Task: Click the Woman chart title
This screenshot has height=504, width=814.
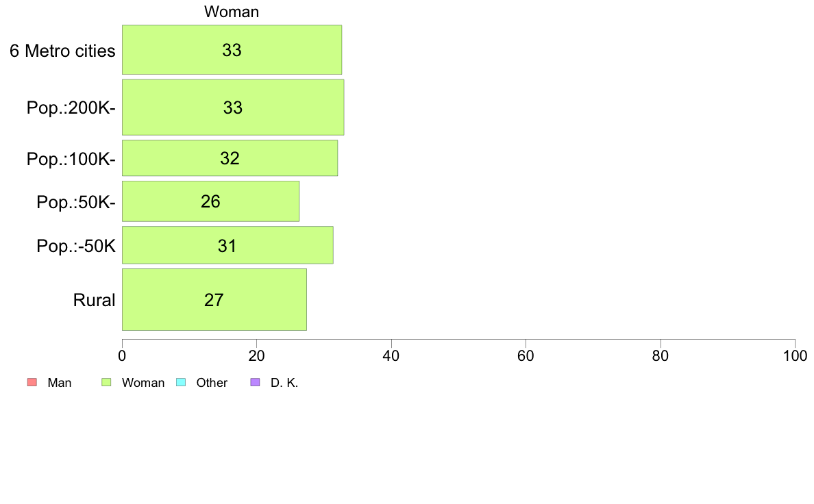Action: click(x=232, y=12)
